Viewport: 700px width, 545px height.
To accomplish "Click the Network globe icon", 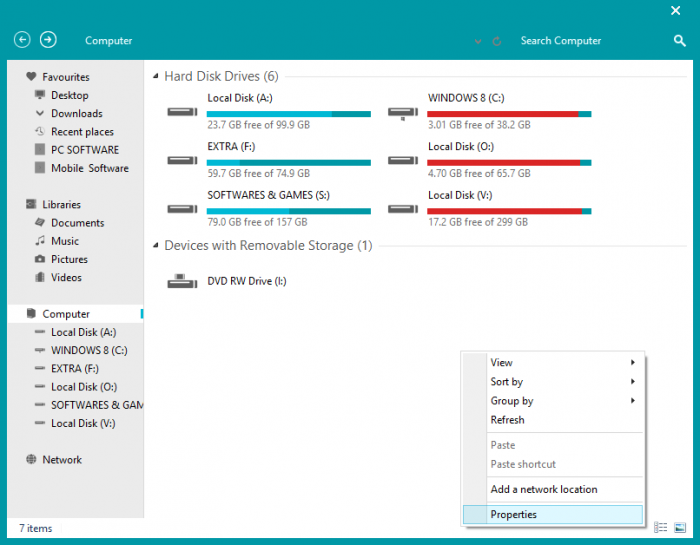I will (31, 459).
